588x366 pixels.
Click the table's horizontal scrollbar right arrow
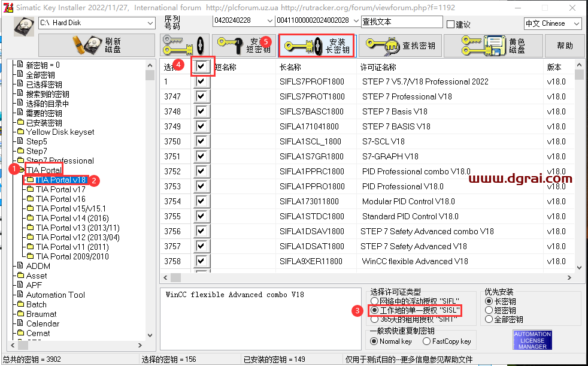569,277
